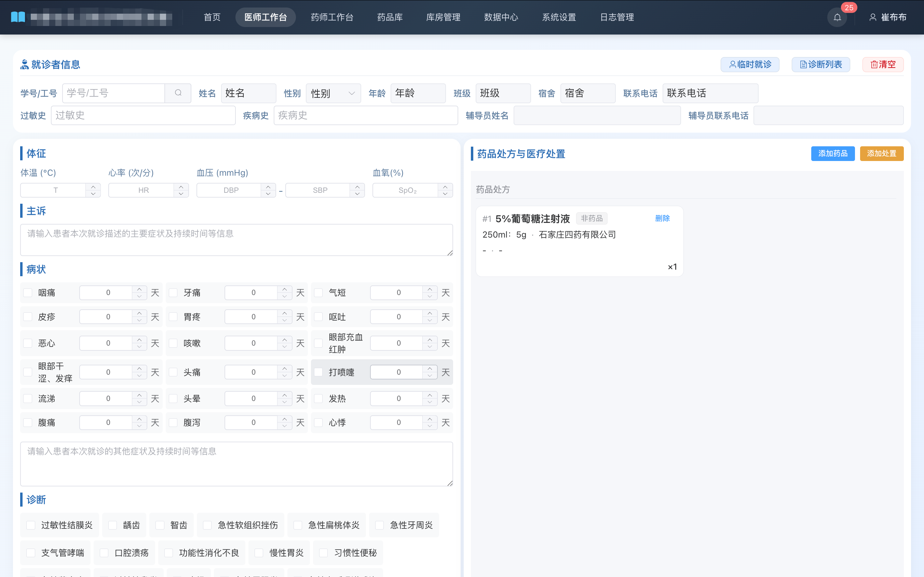Image resolution: width=924 pixels, height=577 pixels.
Task: Open user profile 崔布布
Action: click(x=887, y=17)
